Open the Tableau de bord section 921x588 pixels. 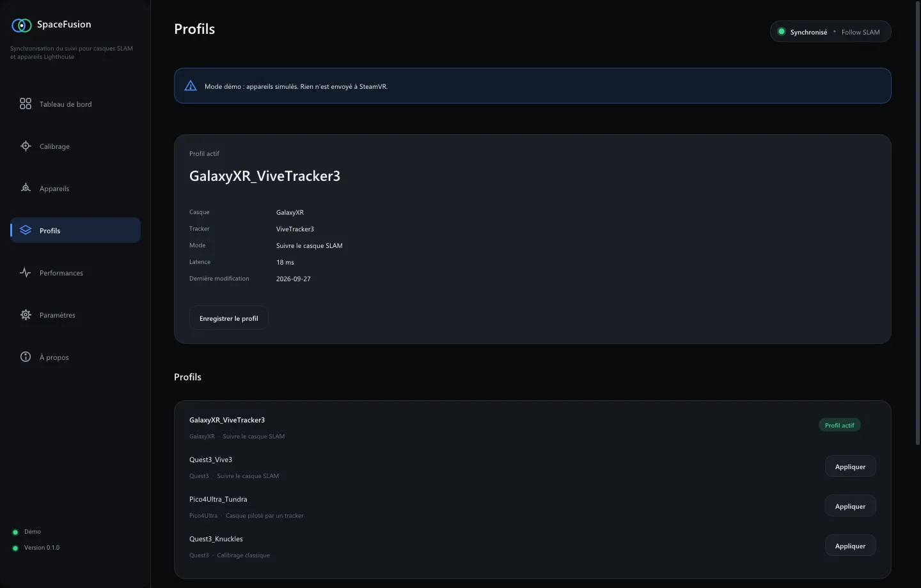click(x=75, y=104)
